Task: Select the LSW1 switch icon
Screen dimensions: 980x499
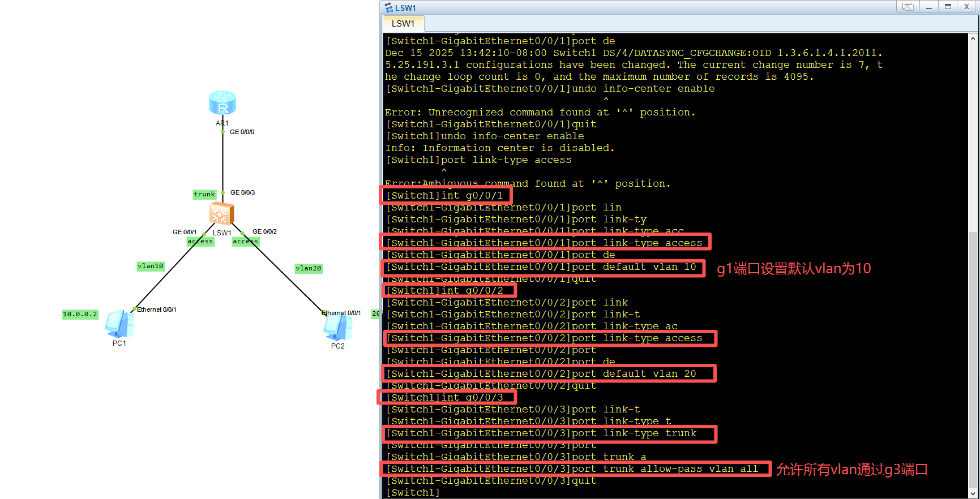Action: (x=221, y=214)
